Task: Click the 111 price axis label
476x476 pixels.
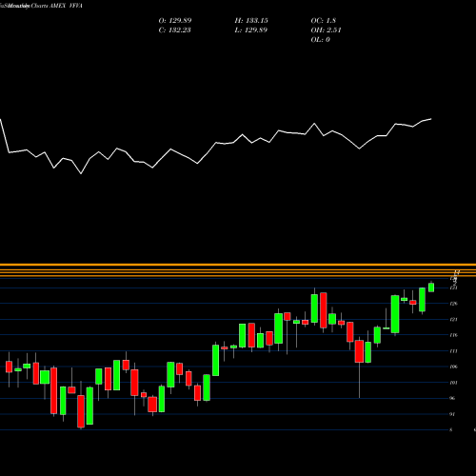Action: [454, 351]
